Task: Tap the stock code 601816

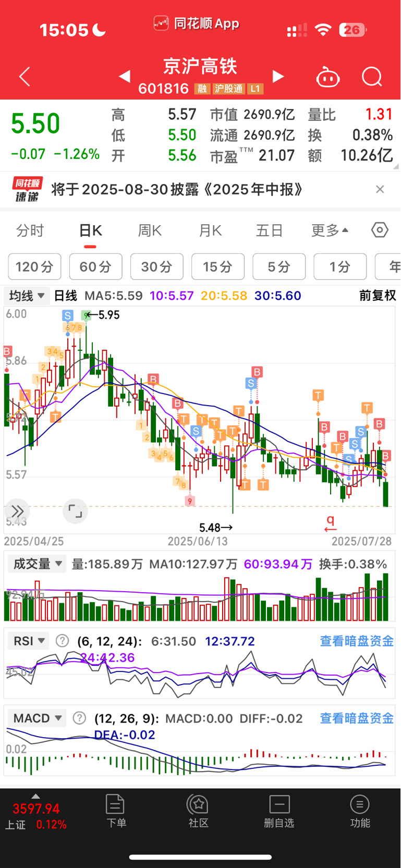Action: coord(163,89)
